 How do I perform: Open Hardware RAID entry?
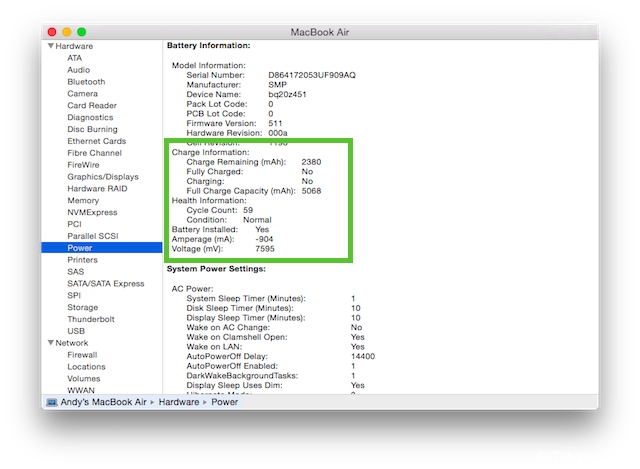pyautogui.click(x=97, y=189)
